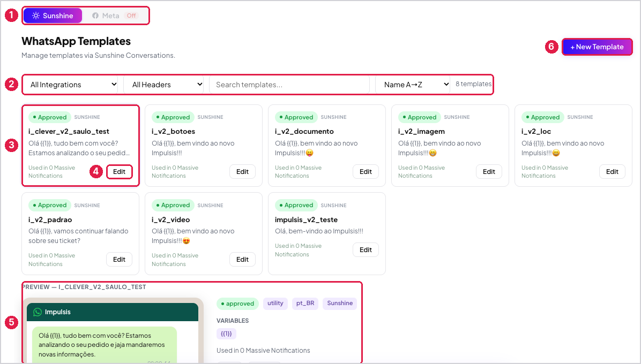Click the green preview message bubble
641x364 pixels.
[105, 344]
